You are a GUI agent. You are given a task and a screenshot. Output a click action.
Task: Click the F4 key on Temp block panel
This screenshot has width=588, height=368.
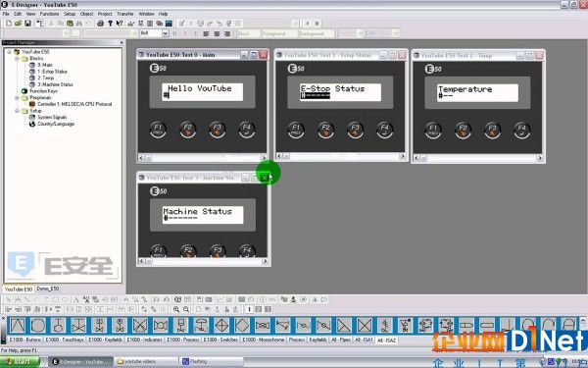[x=521, y=131]
